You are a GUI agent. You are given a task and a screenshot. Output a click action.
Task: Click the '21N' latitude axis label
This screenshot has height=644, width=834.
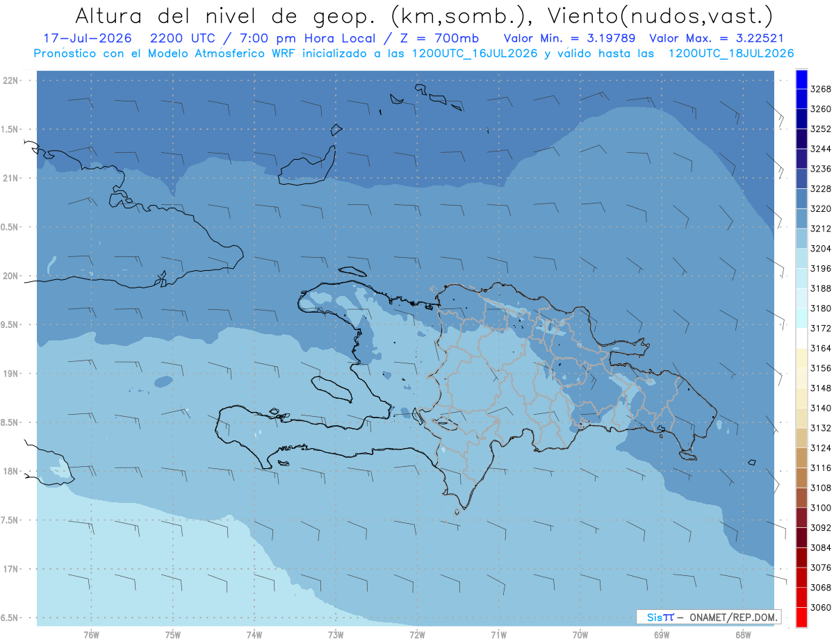pyautogui.click(x=10, y=179)
